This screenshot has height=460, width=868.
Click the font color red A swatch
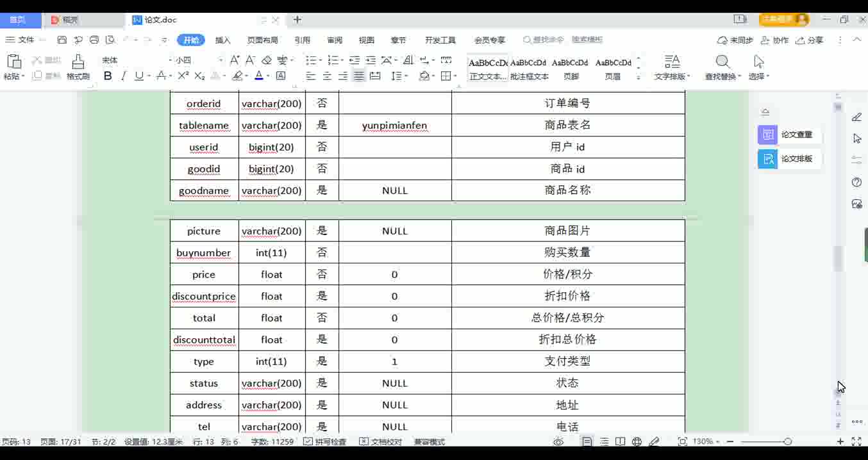[x=259, y=76]
